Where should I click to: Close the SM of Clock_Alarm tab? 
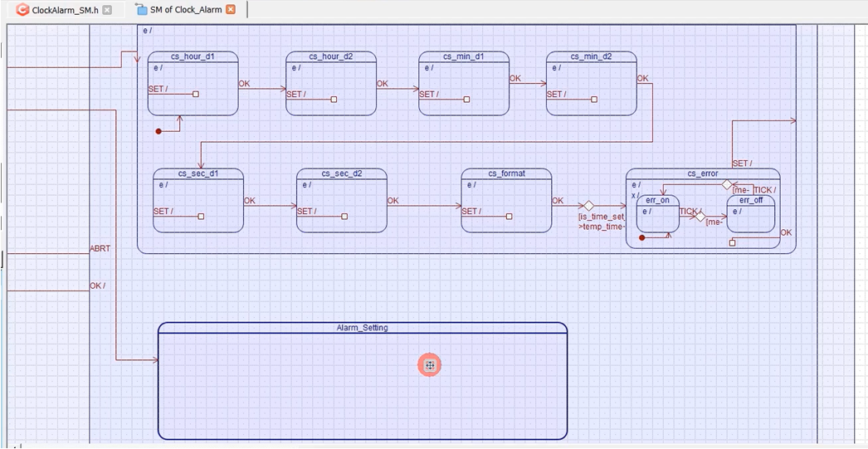point(231,9)
